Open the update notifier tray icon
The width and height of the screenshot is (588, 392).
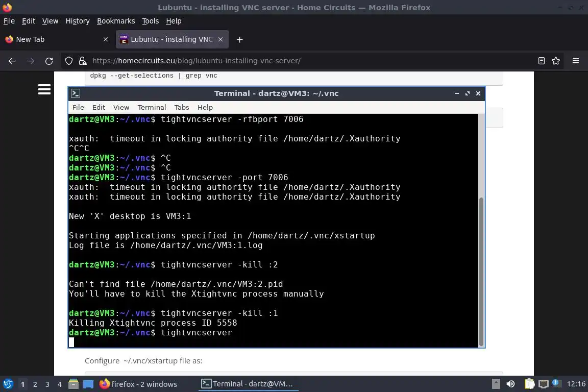point(556,383)
